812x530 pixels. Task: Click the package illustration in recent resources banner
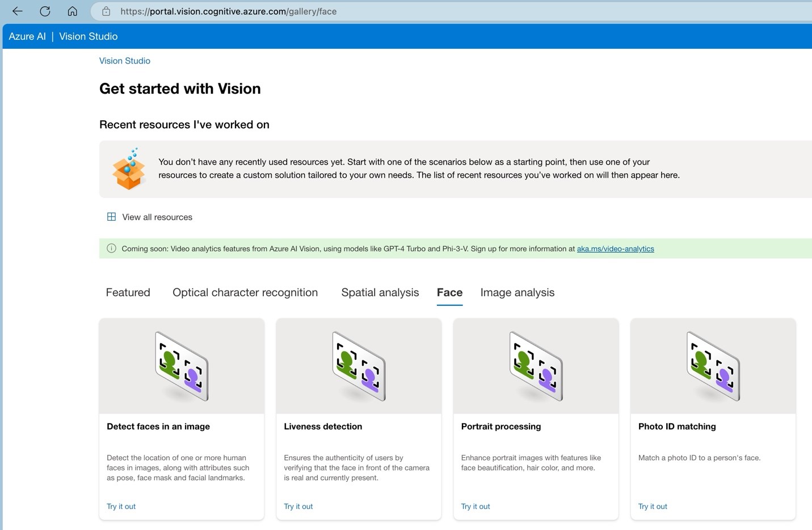click(129, 169)
